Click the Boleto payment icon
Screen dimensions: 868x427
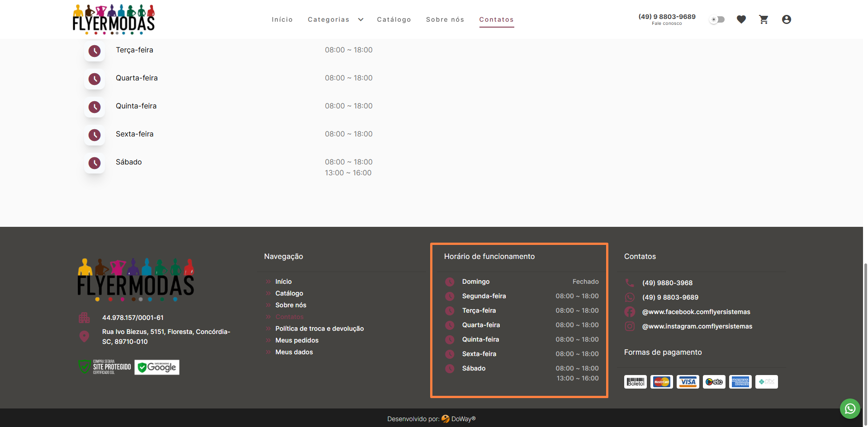[635, 382]
